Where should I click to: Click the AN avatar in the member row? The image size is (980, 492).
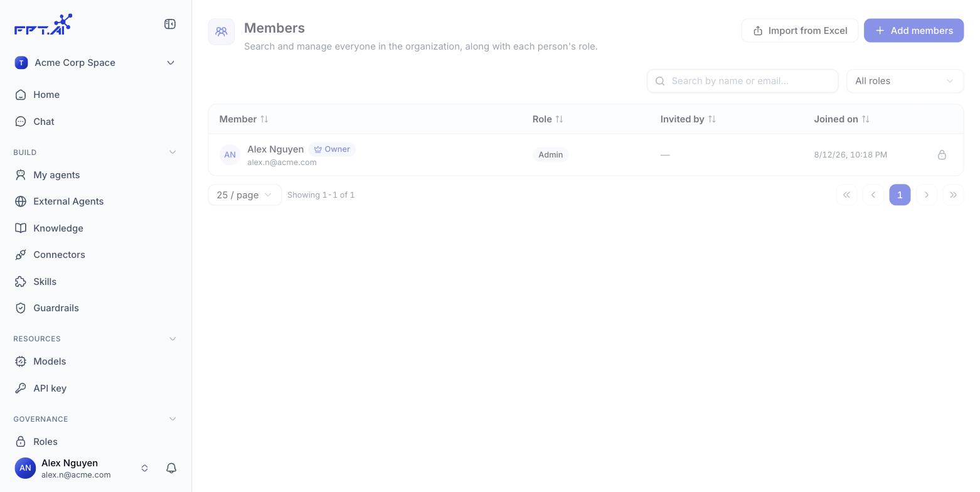(x=230, y=154)
